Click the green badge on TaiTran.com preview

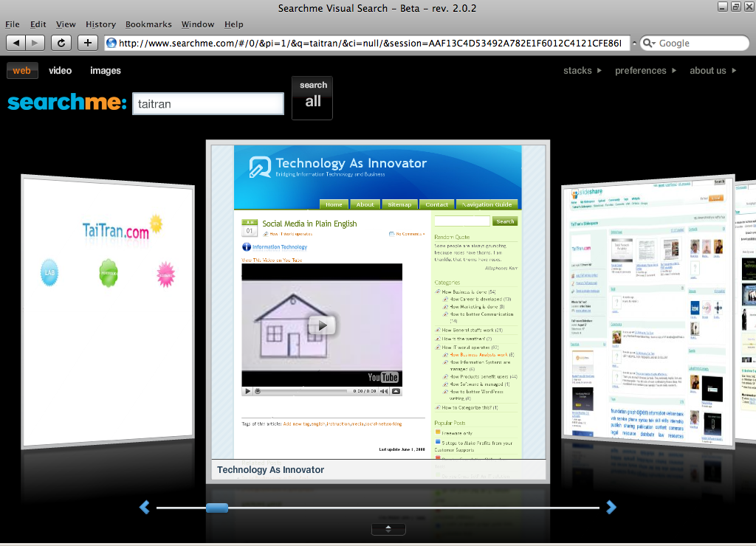(108, 273)
